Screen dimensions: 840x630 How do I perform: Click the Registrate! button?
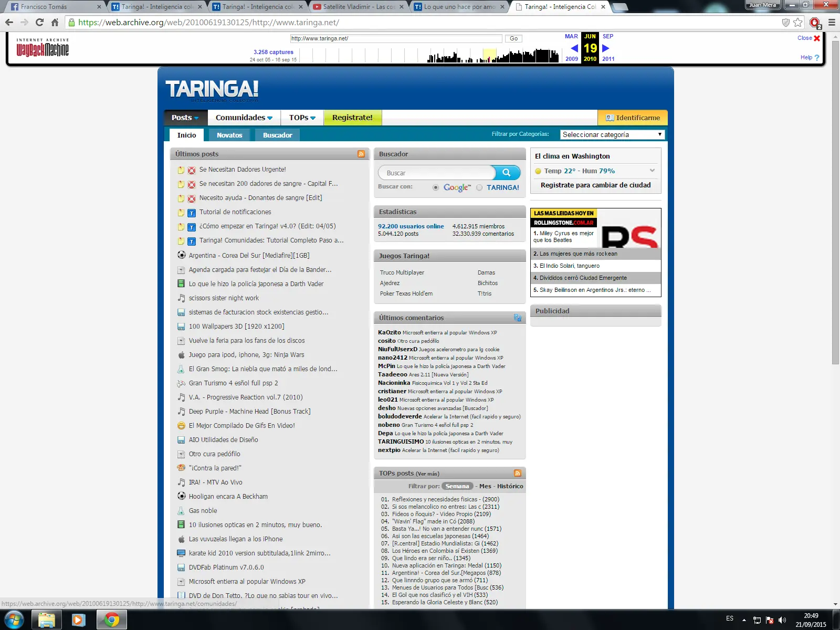[352, 118]
